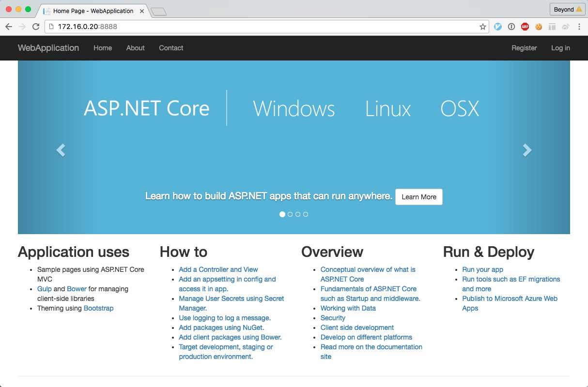588x387 pixels.
Task: Bookmark this page with the star icon
Action: pyautogui.click(x=483, y=27)
